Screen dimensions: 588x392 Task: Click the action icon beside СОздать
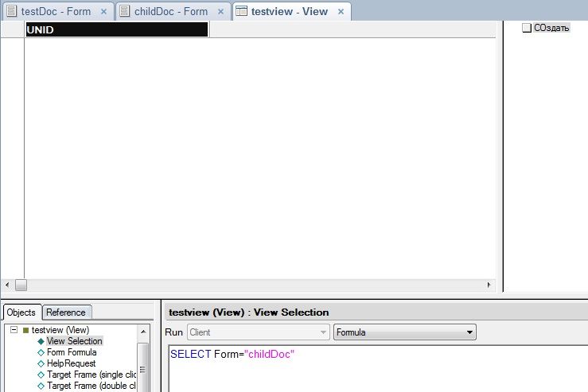(x=526, y=28)
